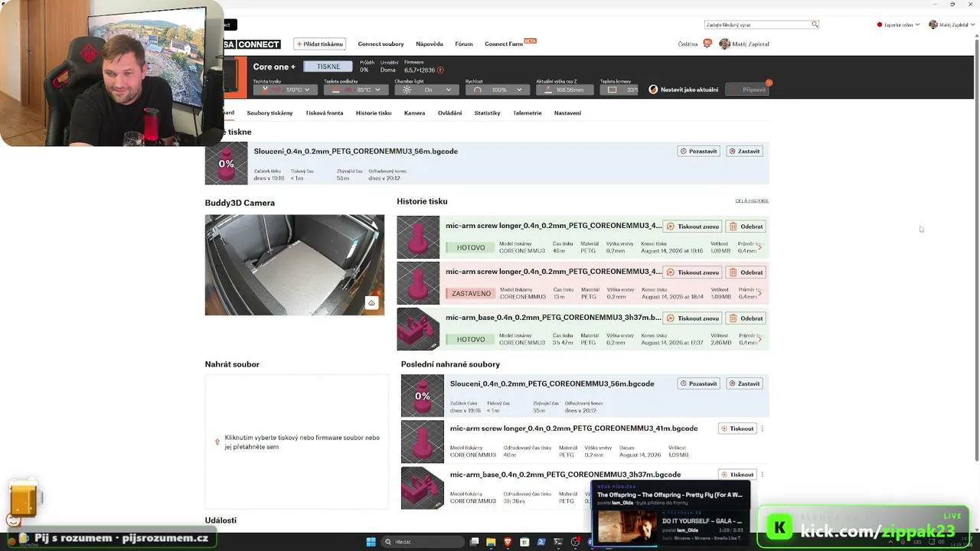Image resolution: width=980 pixels, height=551 pixels.
Task: Expand nozzle temperature dropdown
Action: tap(307, 90)
